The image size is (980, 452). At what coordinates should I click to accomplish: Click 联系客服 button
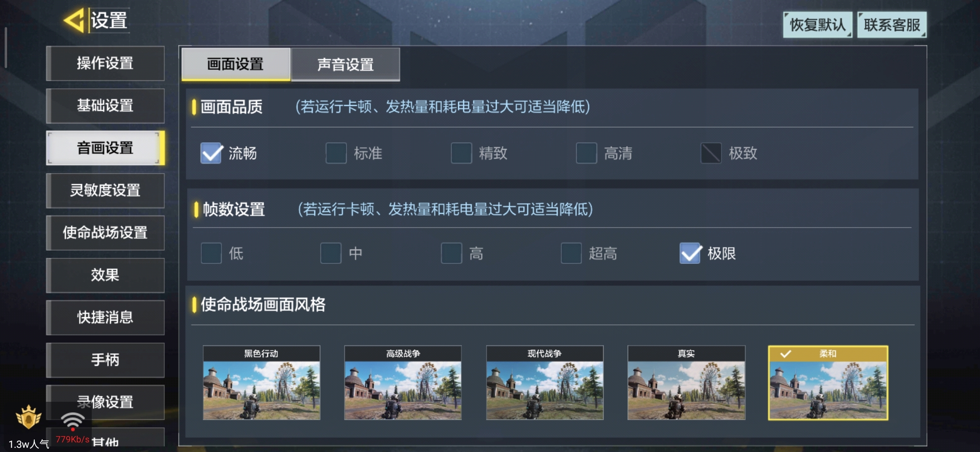pos(892,25)
